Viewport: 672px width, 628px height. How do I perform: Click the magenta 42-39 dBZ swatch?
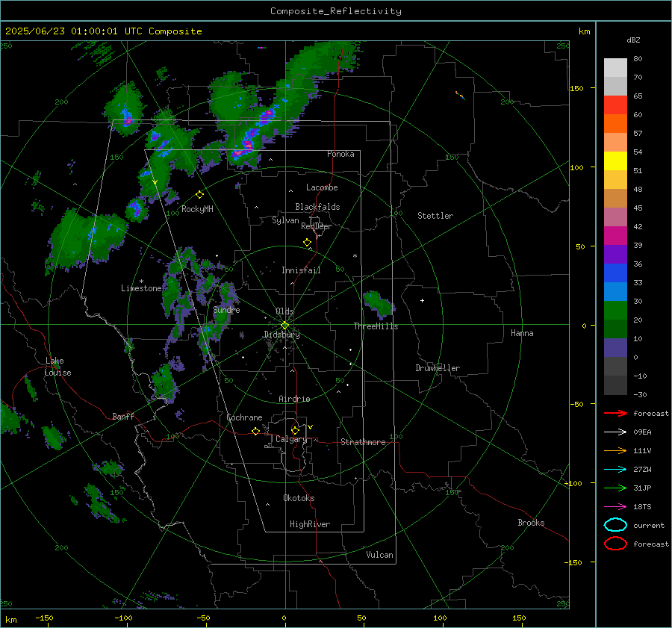click(615, 235)
